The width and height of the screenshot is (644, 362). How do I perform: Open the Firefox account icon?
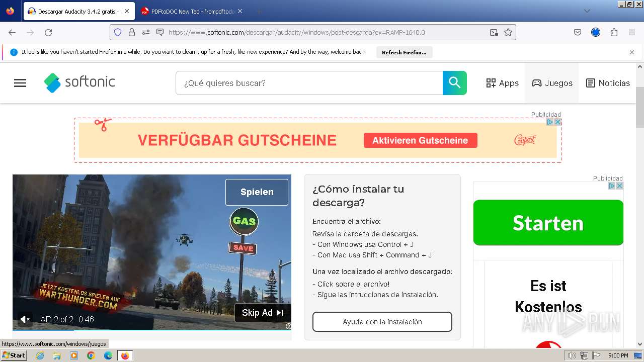(x=596, y=32)
